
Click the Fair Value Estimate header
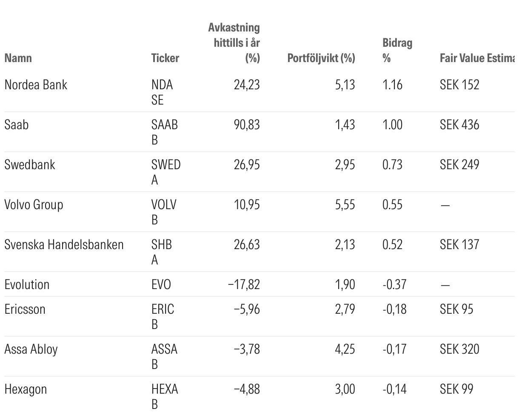tap(476, 58)
